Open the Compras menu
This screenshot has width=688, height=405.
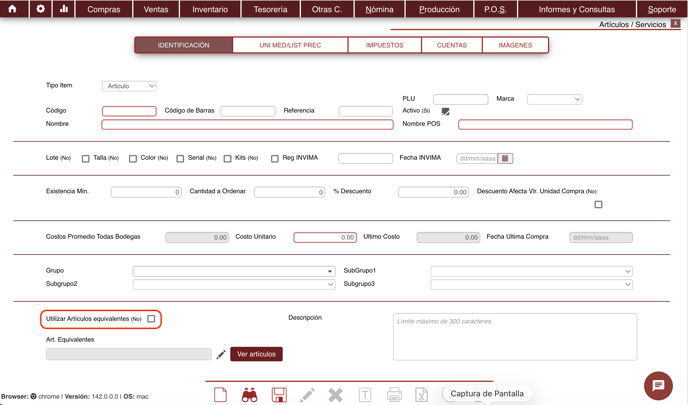coord(104,9)
